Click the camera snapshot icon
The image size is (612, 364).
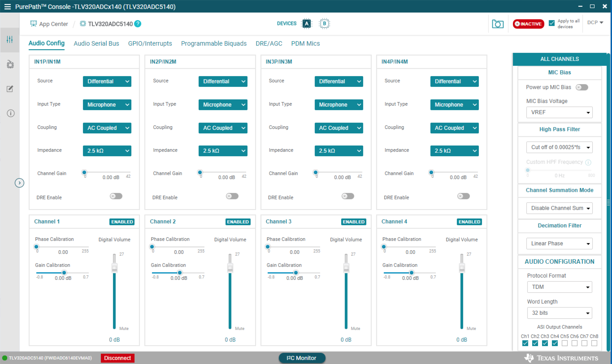coord(497,24)
